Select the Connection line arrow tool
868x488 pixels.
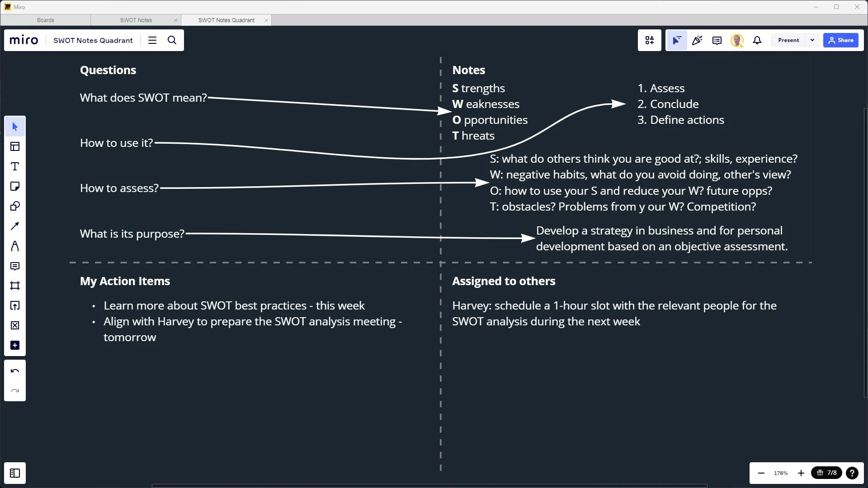point(15,226)
